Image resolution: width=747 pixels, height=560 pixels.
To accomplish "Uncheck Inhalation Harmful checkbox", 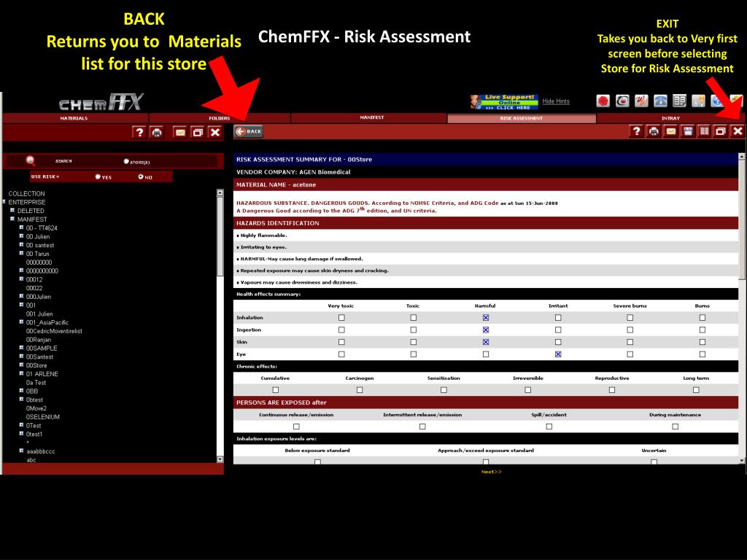I will 485,318.
